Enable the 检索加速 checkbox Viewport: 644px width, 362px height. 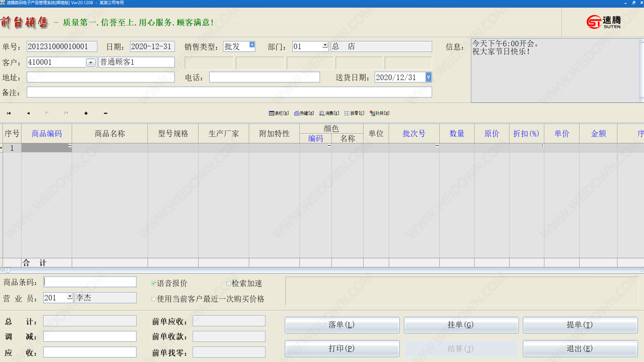[228, 284]
